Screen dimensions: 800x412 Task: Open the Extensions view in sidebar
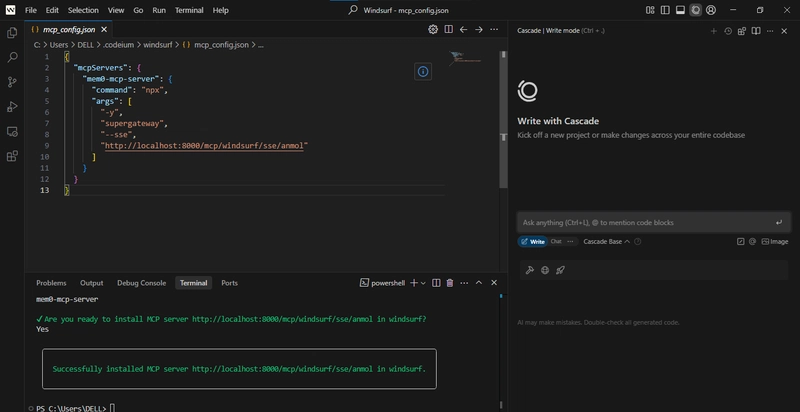(x=12, y=156)
